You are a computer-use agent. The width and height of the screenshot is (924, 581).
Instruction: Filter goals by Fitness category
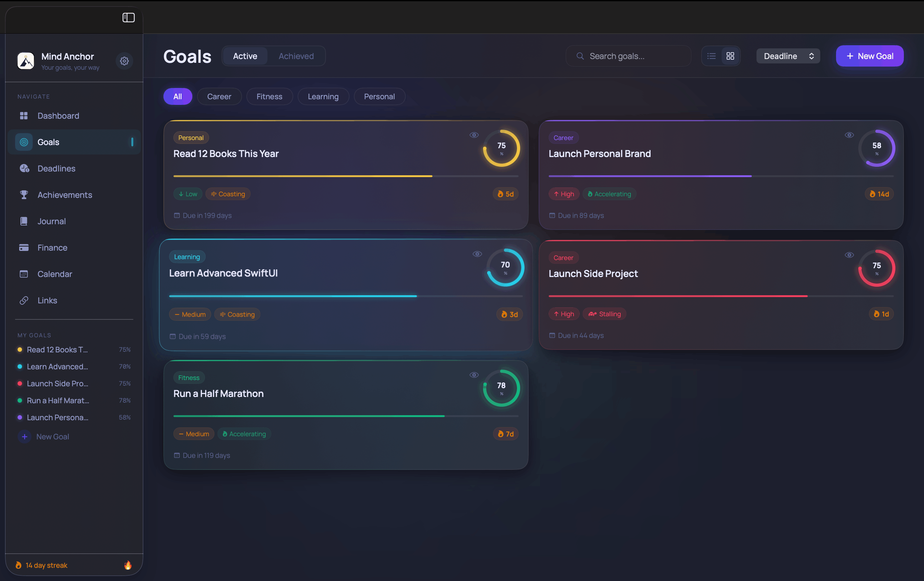click(269, 97)
